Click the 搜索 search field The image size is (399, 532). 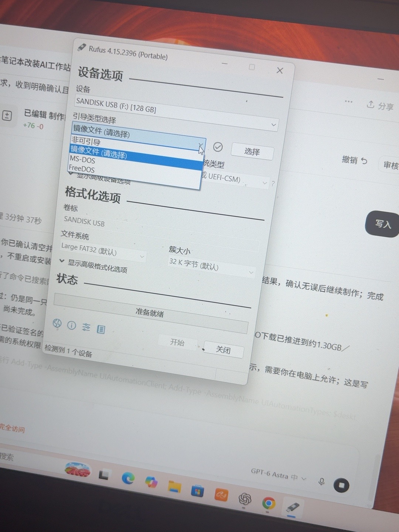[x=7, y=457]
